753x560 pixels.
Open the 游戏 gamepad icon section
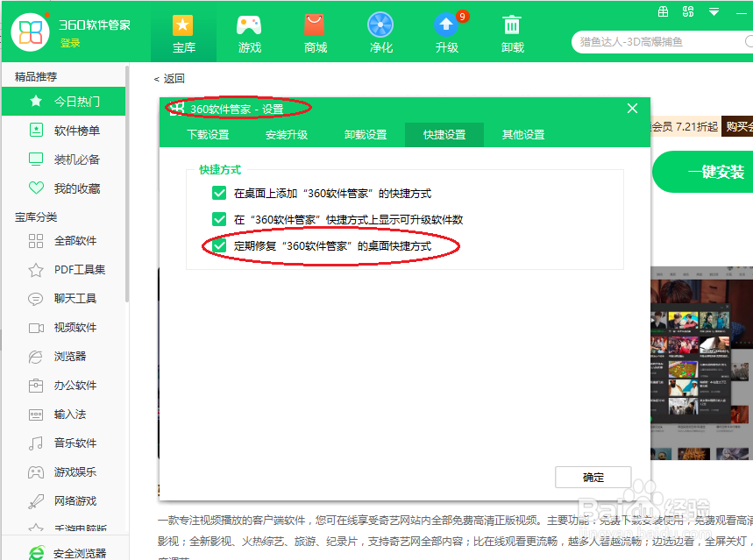pos(249,33)
